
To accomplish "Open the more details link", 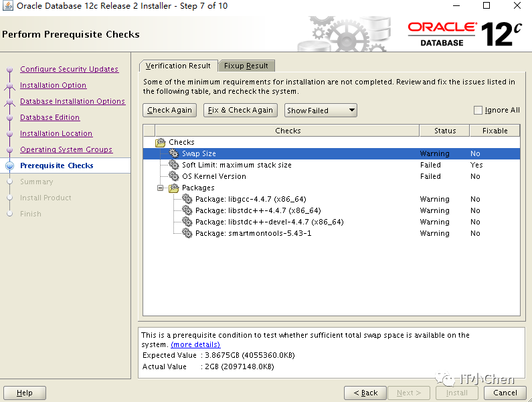I will pos(196,344).
